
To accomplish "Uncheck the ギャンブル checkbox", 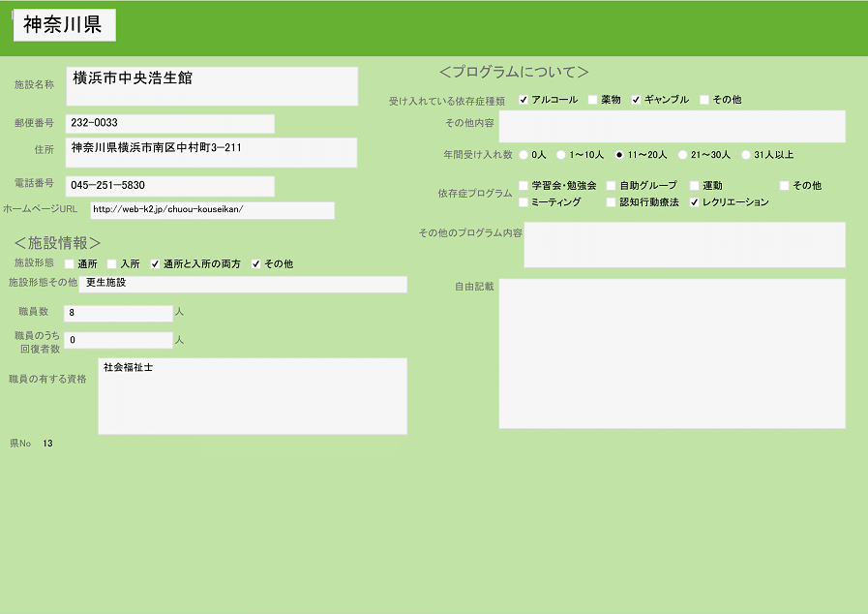I will pyautogui.click(x=636, y=100).
